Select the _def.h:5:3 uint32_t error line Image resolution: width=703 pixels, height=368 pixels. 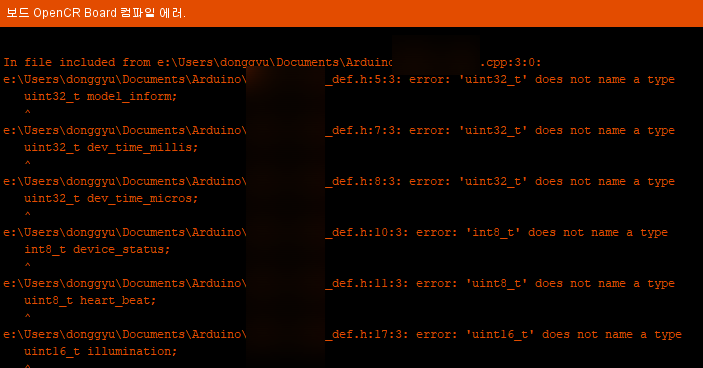tap(339, 80)
